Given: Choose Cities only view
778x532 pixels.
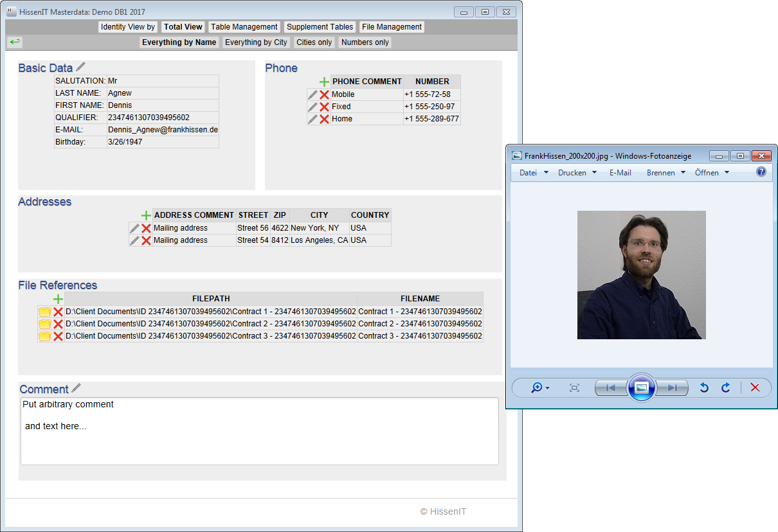Looking at the screenshot, I should [314, 42].
